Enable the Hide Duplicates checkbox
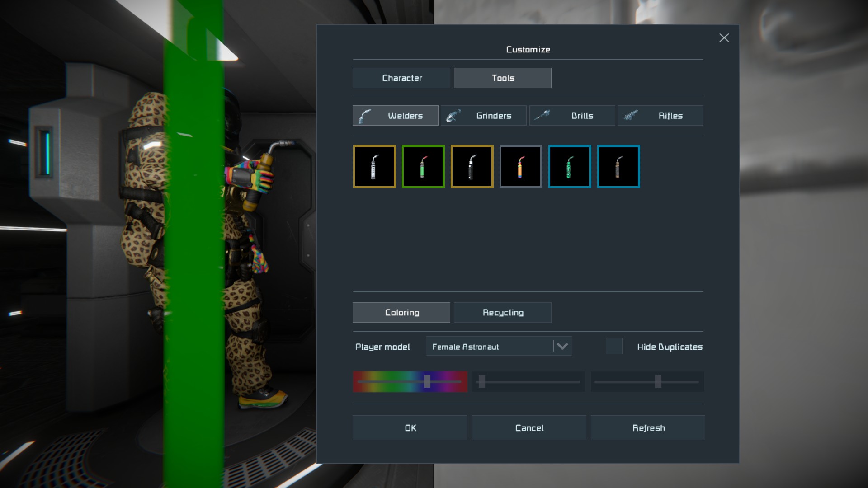Viewport: 868px width, 488px height. 614,347
